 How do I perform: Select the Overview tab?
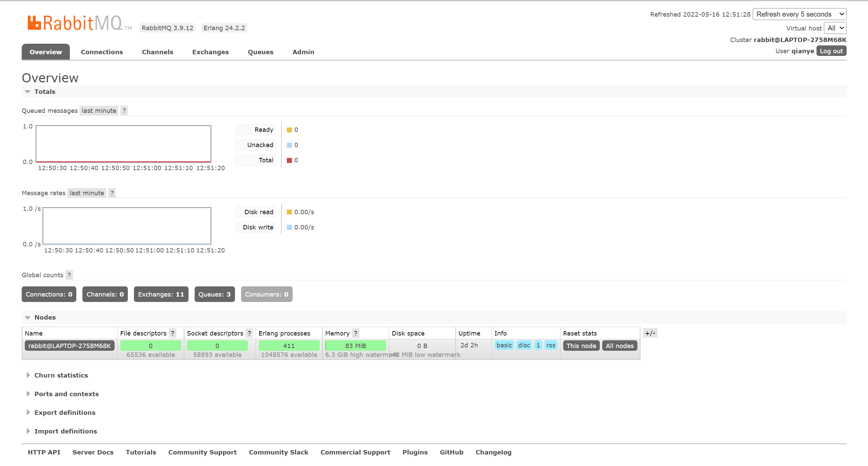click(46, 52)
